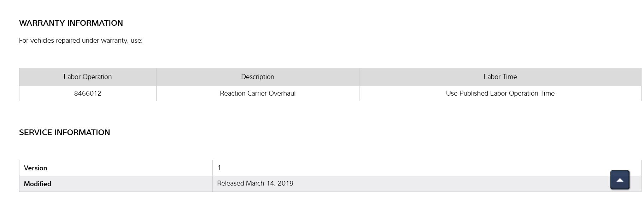Click the Released March 14, 2019 text
Viewport: 644px width, 200px height.
click(255, 183)
